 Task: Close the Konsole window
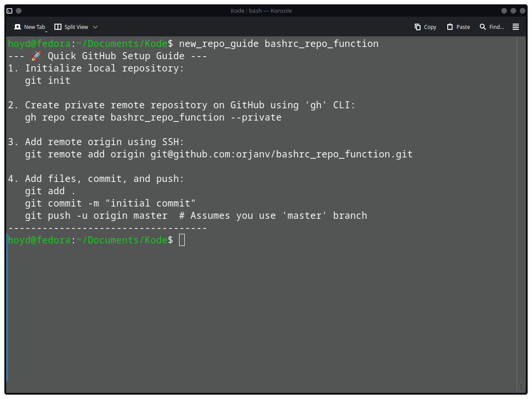[522, 11]
